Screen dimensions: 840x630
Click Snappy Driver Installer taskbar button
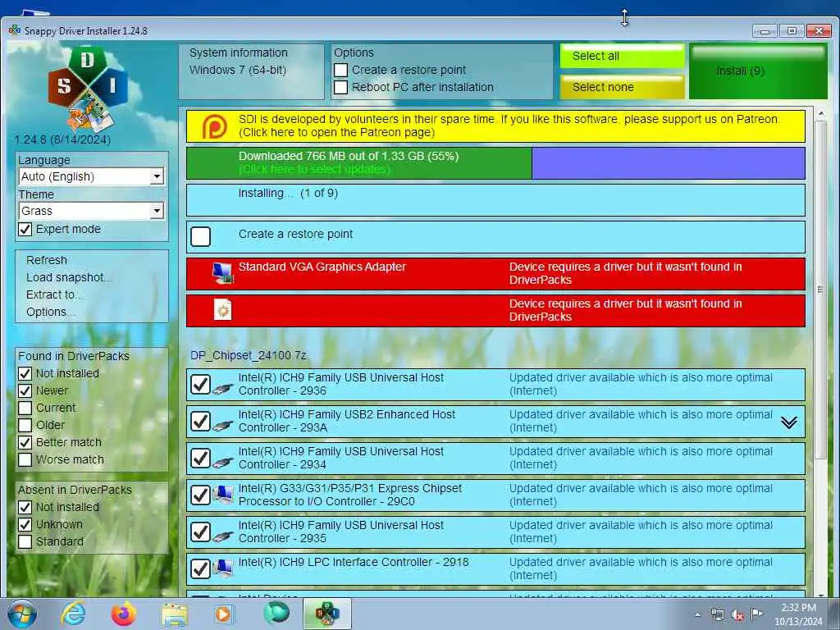(326, 614)
